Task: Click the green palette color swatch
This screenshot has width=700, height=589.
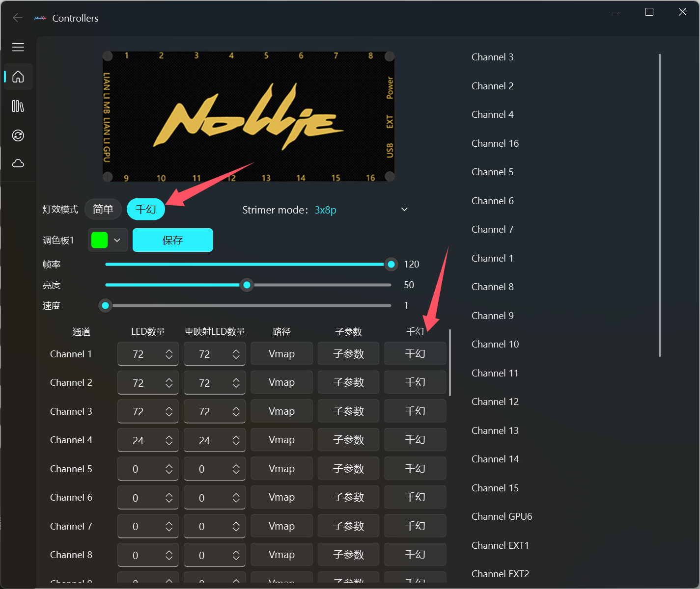Action: coord(99,240)
